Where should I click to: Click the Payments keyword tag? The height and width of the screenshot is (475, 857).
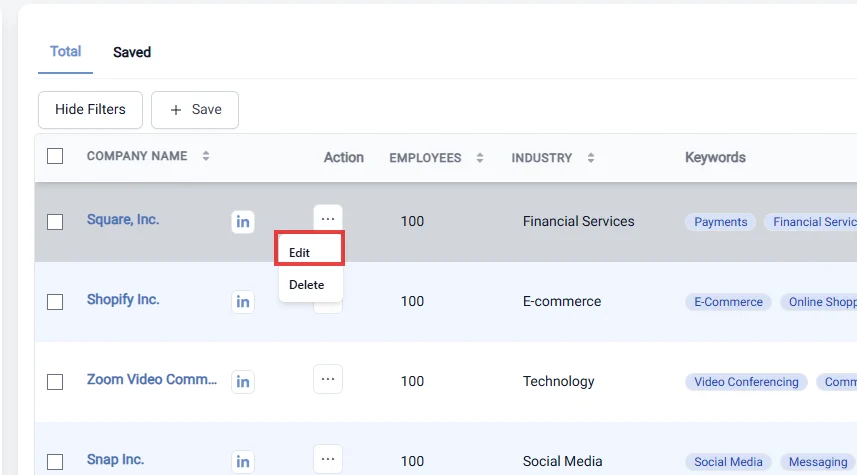[720, 222]
